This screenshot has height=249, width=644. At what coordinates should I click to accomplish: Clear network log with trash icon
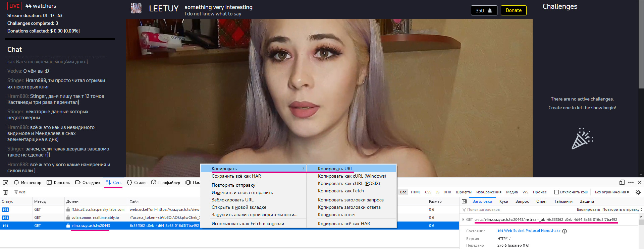click(x=5, y=192)
